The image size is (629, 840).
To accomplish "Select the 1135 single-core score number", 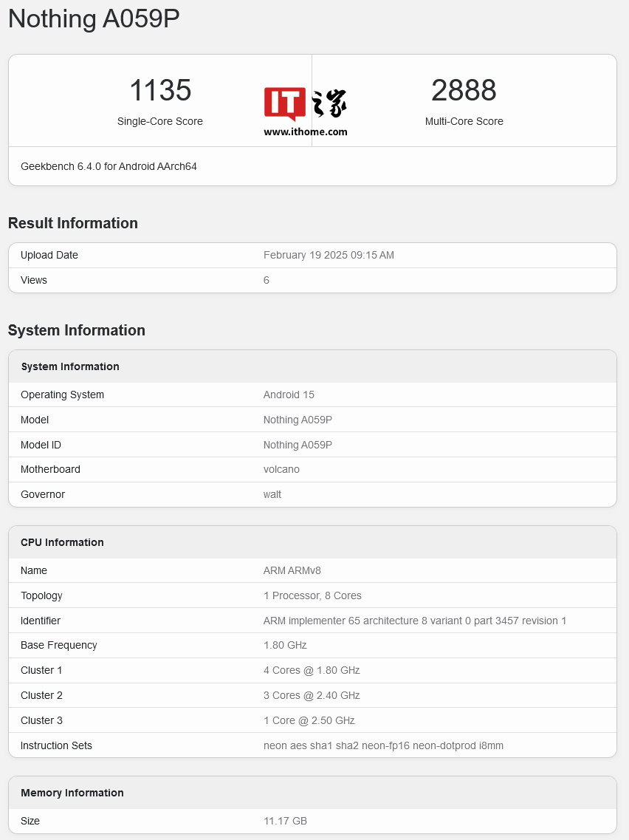I will coord(160,91).
